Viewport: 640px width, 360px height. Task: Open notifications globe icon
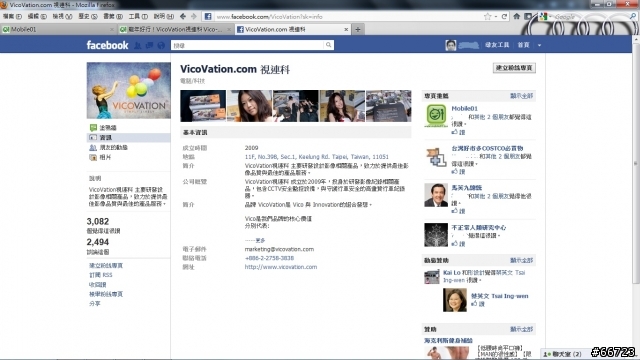click(x=161, y=45)
